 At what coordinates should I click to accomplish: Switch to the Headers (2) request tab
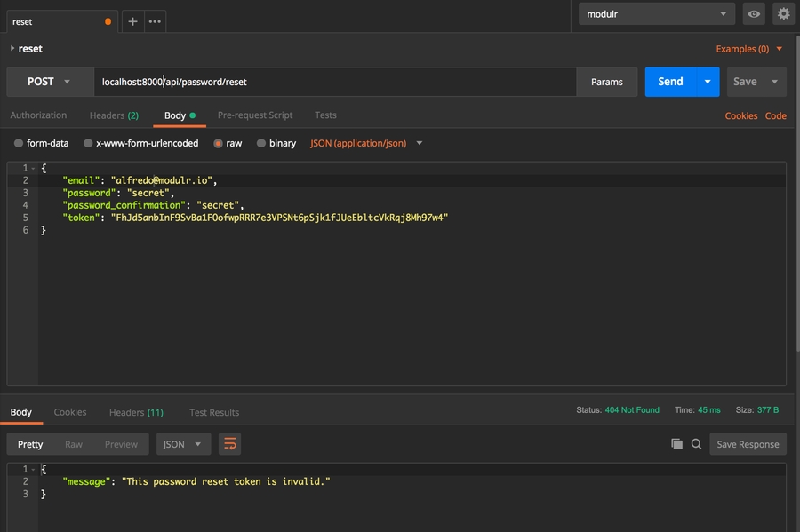tap(114, 115)
